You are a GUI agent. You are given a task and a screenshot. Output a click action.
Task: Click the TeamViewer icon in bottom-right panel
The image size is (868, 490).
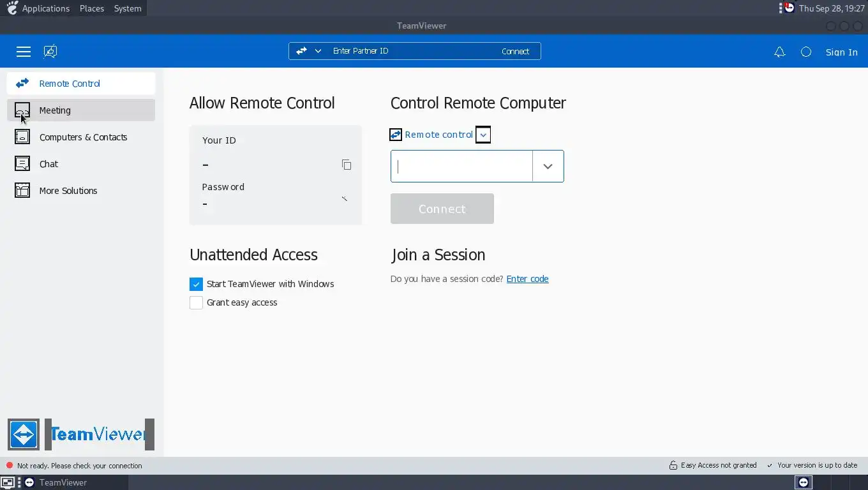[804, 482]
